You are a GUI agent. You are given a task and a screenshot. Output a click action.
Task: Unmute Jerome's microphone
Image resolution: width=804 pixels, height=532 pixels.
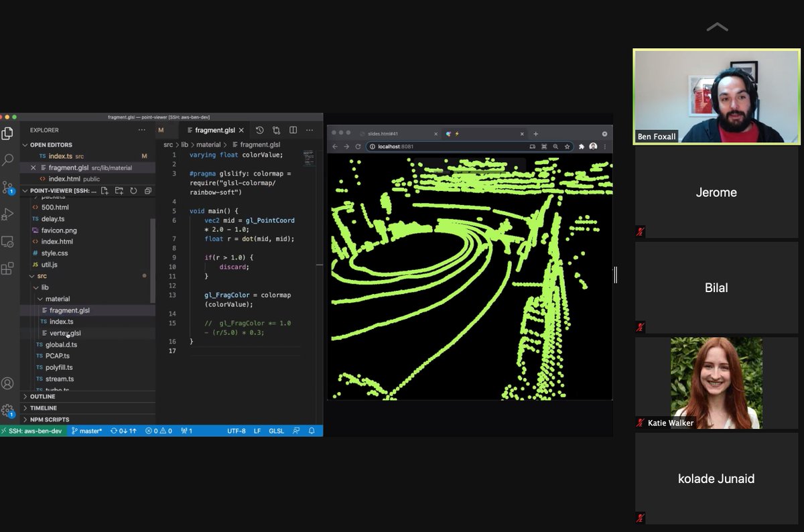641,232
